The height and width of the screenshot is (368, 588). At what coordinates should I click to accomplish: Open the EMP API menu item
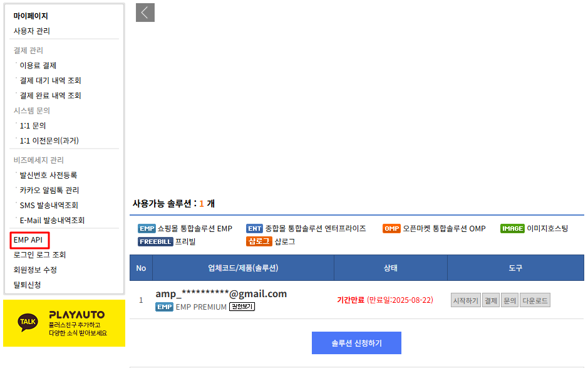(28, 240)
